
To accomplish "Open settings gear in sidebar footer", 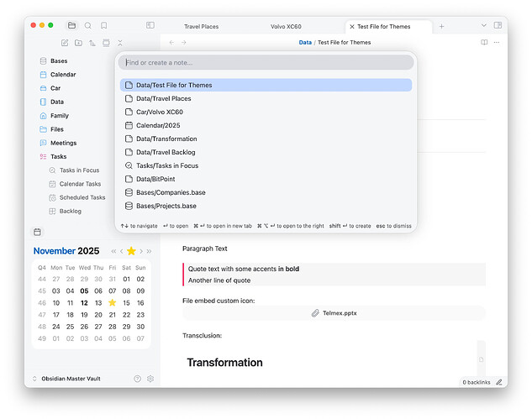I will tap(150, 379).
